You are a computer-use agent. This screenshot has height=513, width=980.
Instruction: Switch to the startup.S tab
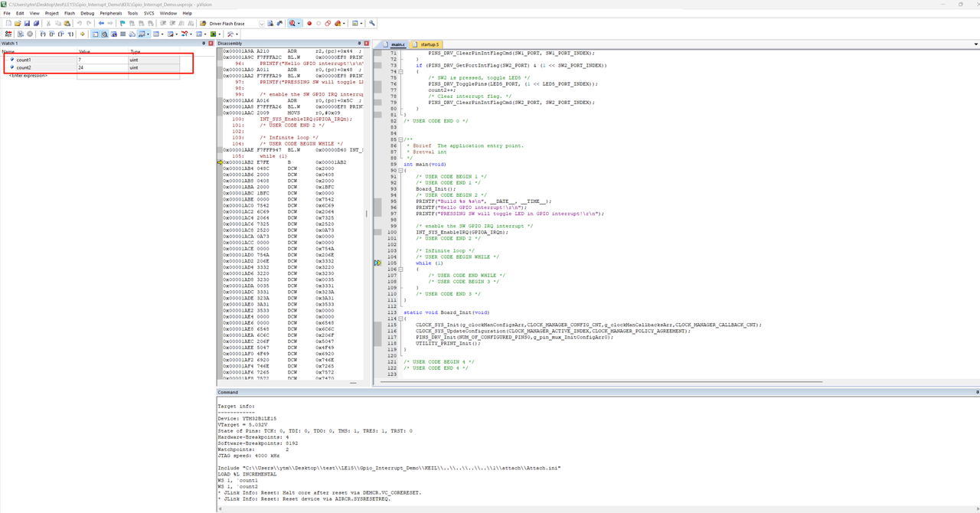click(426, 44)
